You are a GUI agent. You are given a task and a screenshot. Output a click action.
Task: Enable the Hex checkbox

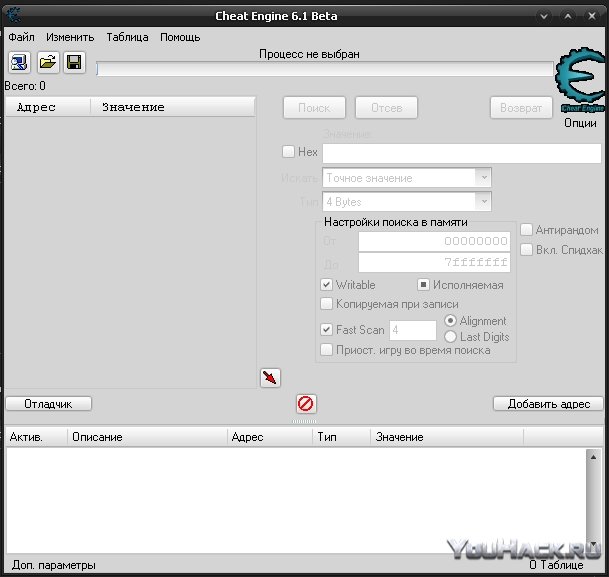coord(289,152)
